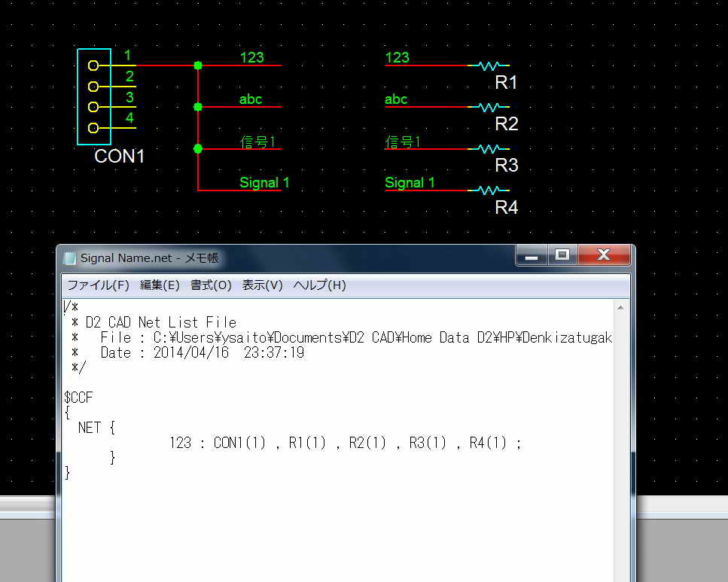Viewport: 728px width, 582px height.
Task: Select the R1 resistor symbol
Action: click(x=489, y=66)
